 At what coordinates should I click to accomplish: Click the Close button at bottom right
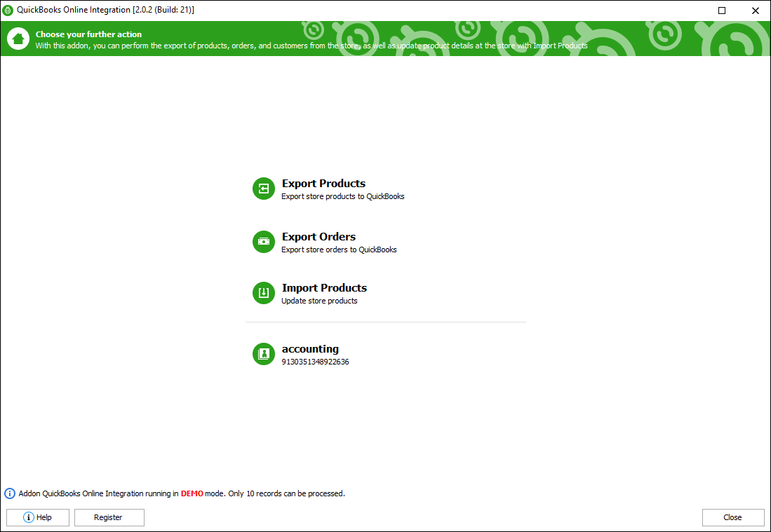[733, 517]
